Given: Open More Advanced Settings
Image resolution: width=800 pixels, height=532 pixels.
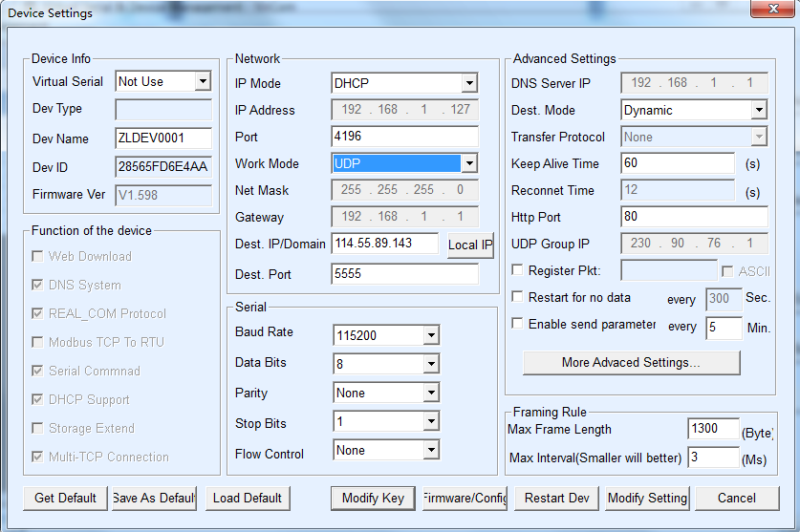Looking at the screenshot, I should tap(631, 363).
